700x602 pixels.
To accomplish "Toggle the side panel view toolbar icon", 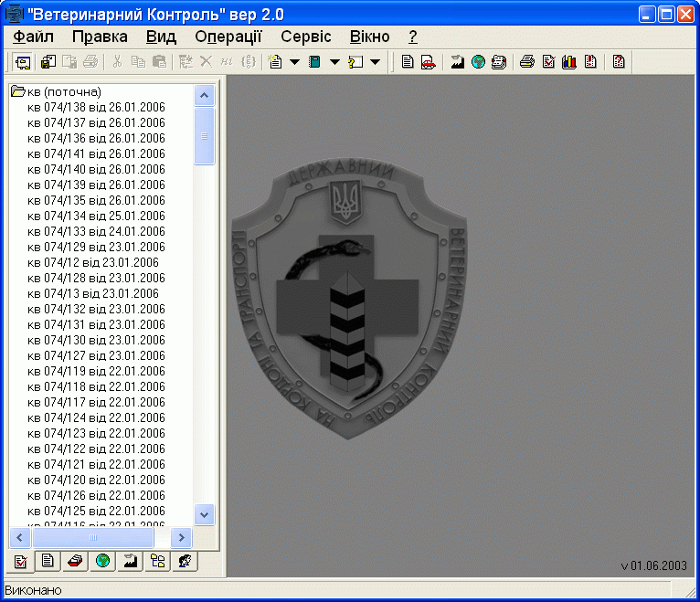I will pyautogui.click(x=23, y=62).
